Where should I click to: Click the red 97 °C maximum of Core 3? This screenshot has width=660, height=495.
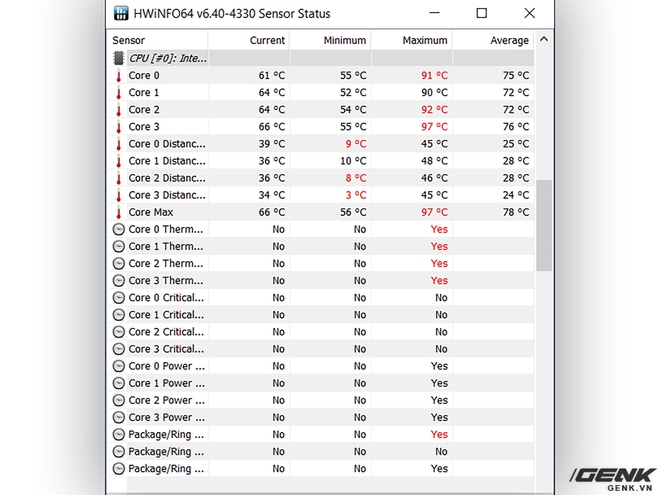[x=434, y=127]
